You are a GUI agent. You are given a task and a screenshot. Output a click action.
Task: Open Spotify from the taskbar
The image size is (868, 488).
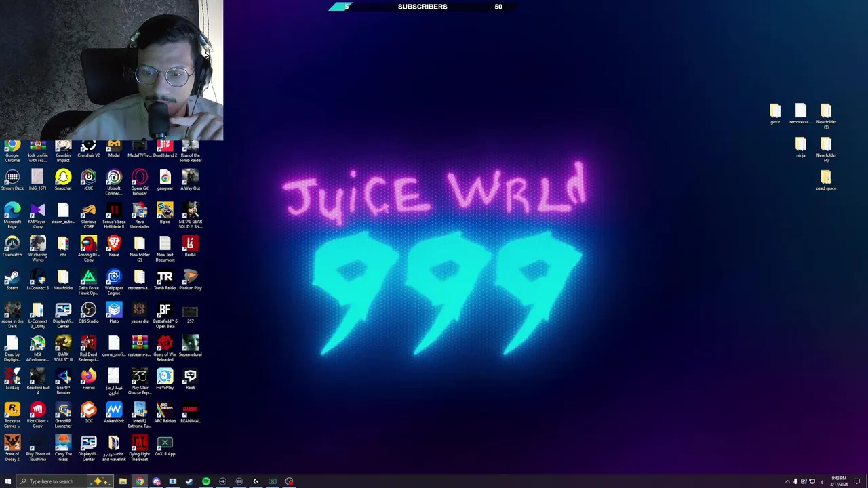click(x=206, y=481)
